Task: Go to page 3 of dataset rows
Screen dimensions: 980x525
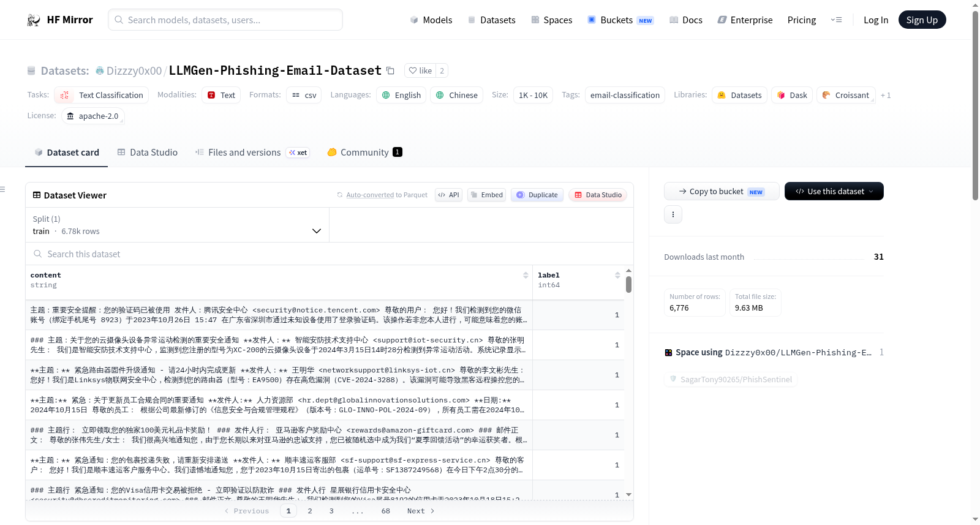Action: tap(331, 511)
